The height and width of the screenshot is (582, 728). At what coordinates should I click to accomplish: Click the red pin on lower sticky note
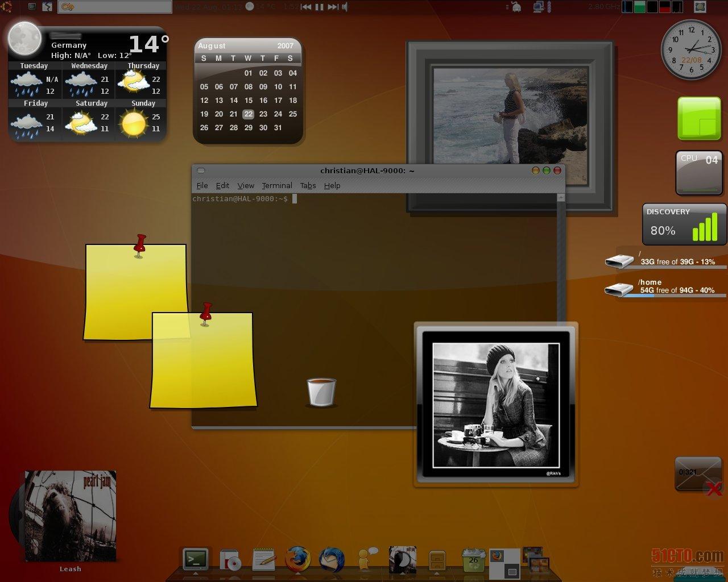point(205,314)
